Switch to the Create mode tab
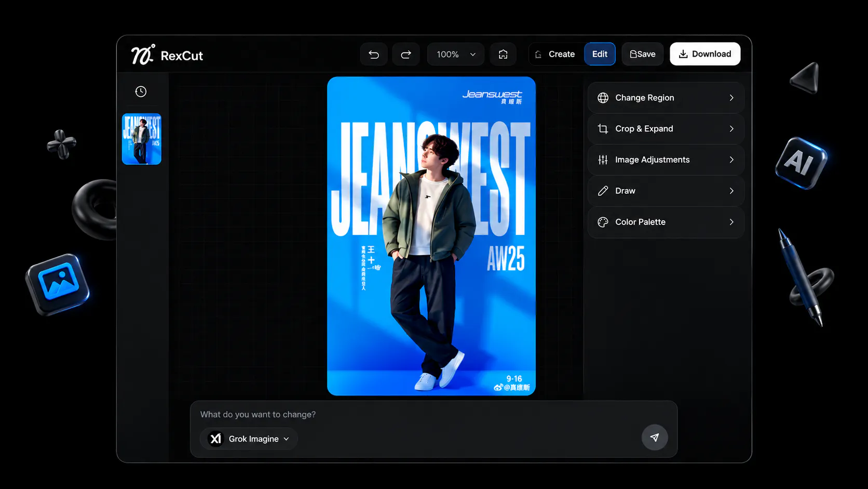The height and width of the screenshot is (489, 868). [x=555, y=54]
